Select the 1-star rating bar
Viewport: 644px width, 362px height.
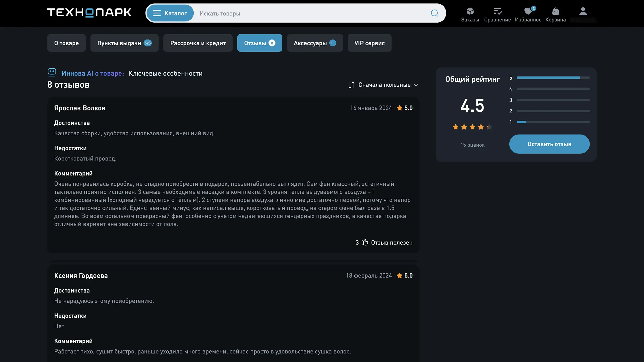tap(553, 122)
